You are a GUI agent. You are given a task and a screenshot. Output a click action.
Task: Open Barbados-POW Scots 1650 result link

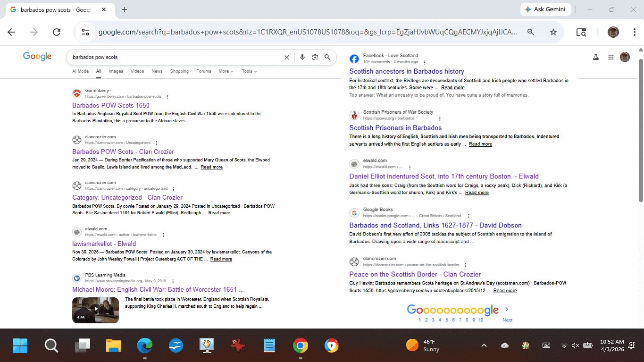(111, 106)
